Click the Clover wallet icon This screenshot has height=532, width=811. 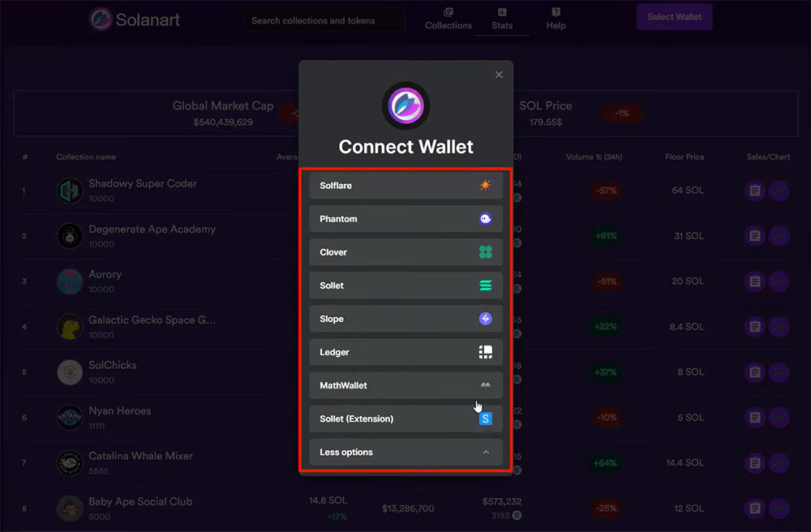coord(484,251)
